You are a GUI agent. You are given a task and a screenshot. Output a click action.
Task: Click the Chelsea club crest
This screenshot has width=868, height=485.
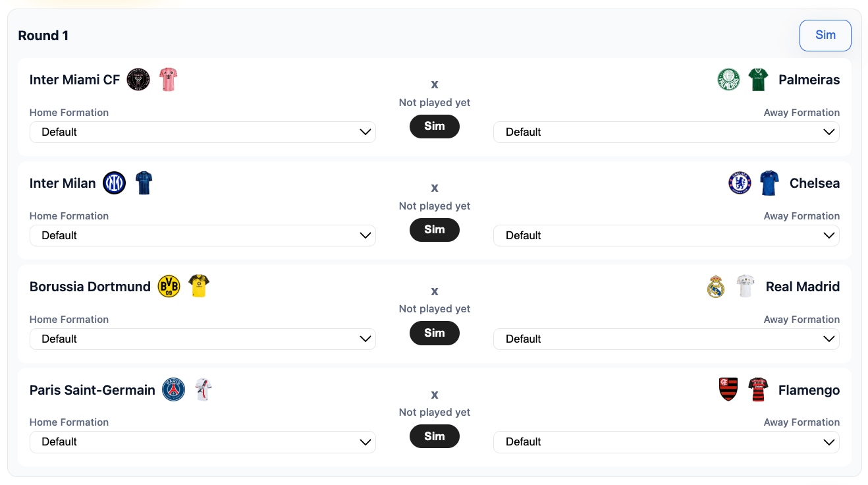coord(740,183)
